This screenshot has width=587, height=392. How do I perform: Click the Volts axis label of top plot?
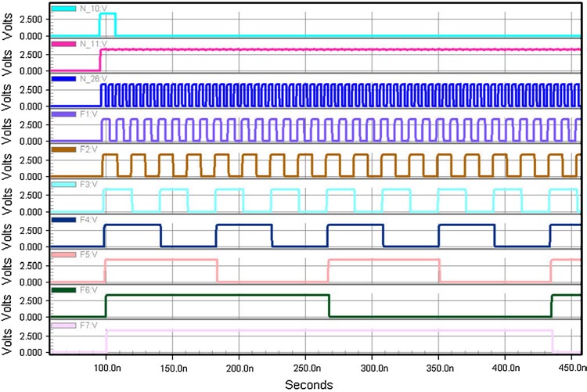pyautogui.click(x=7, y=20)
